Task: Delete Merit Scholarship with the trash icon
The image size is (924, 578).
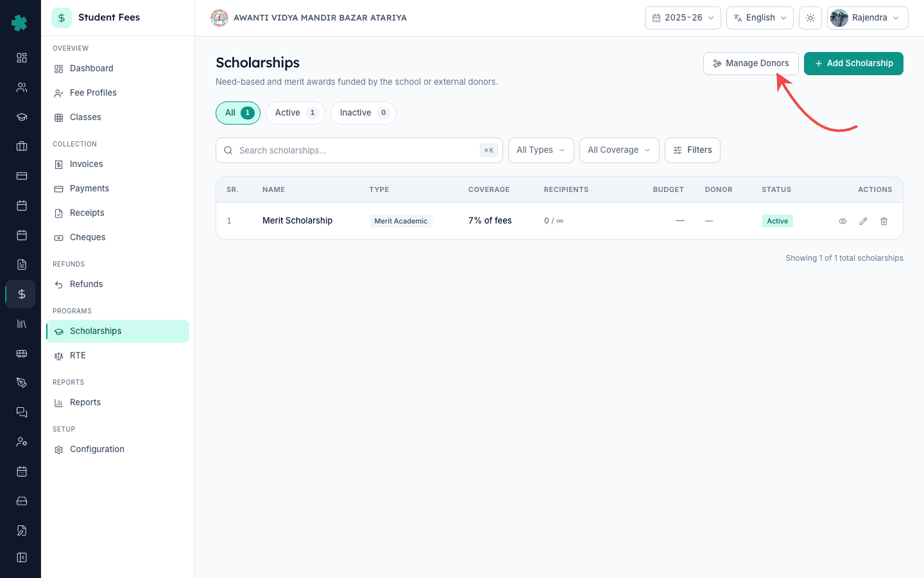Action: point(884,221)
